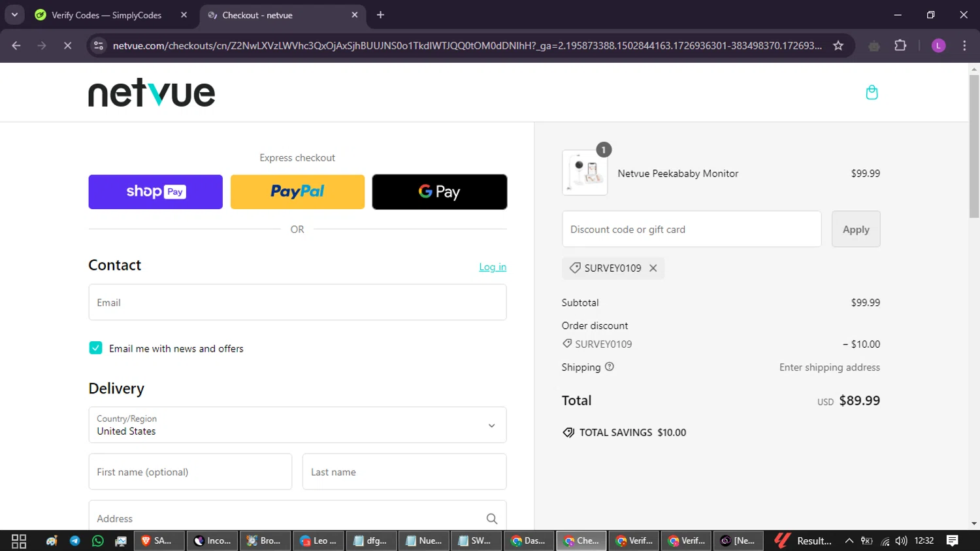Click the taskbar clock showing 12:32
980x551 pixels.
click(x=924, y=541)
